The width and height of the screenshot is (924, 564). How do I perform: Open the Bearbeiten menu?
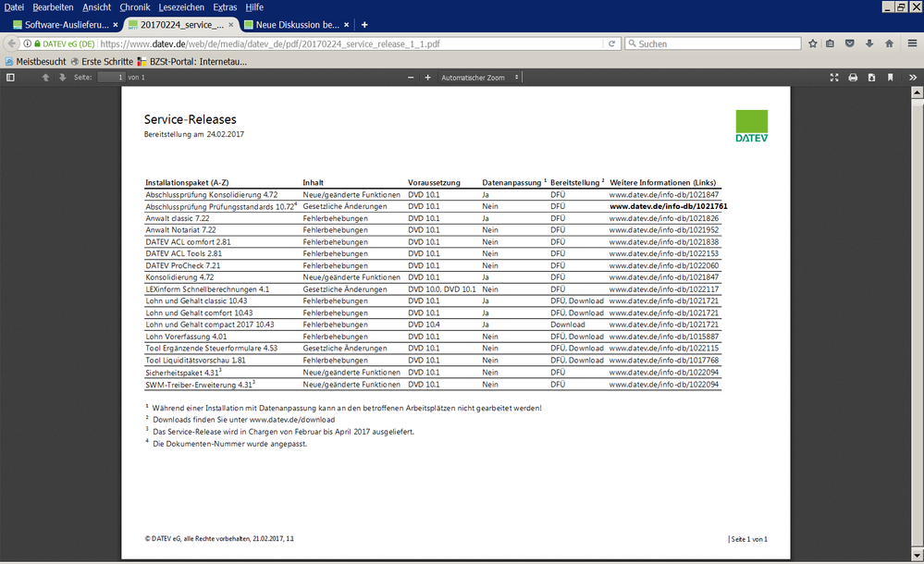coord(53,7)
